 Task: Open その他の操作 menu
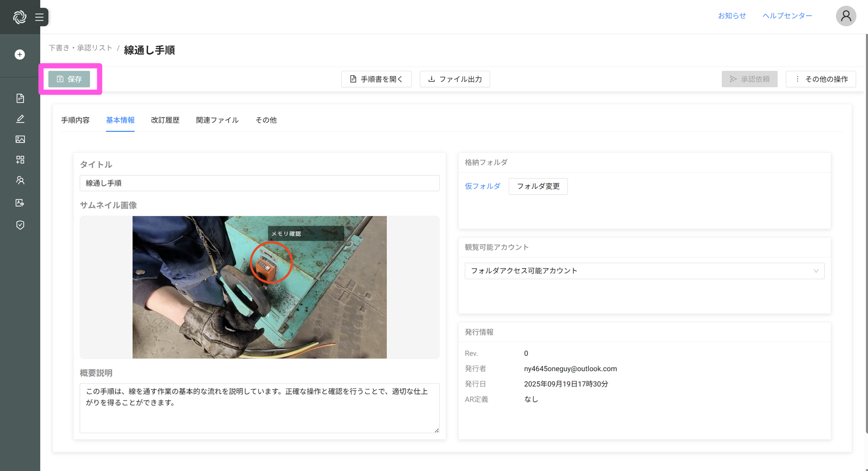tap(821, 79)
